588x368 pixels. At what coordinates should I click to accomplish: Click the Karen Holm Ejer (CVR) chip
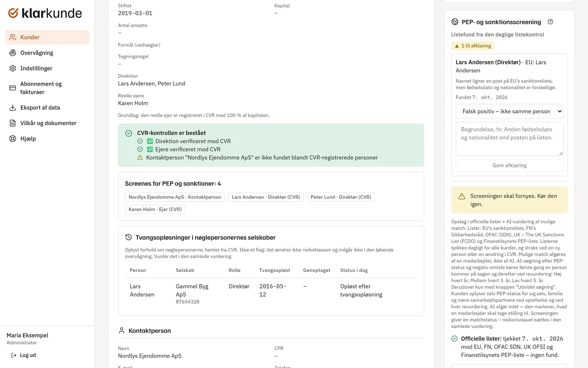[x=155, y=209]
